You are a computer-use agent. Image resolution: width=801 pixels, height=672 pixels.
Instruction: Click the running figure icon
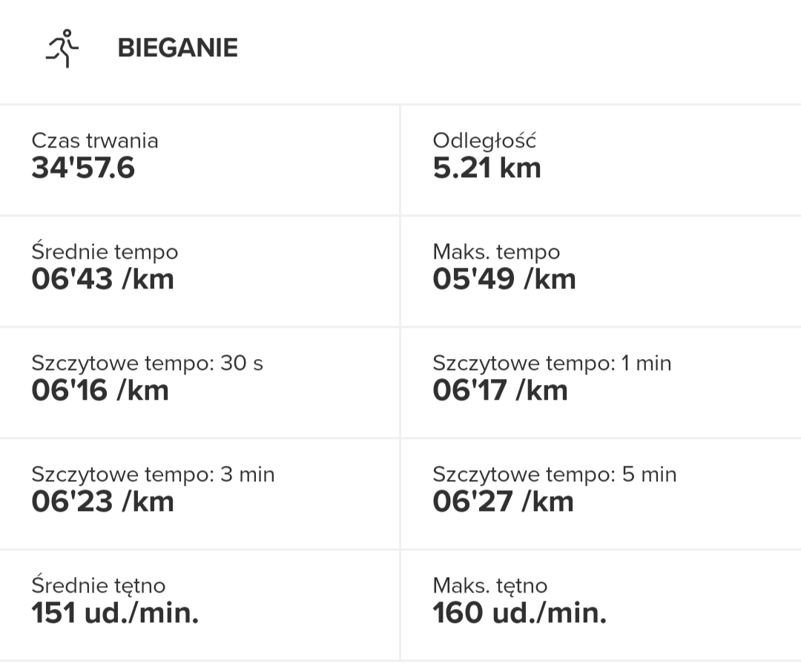point(62,49)
